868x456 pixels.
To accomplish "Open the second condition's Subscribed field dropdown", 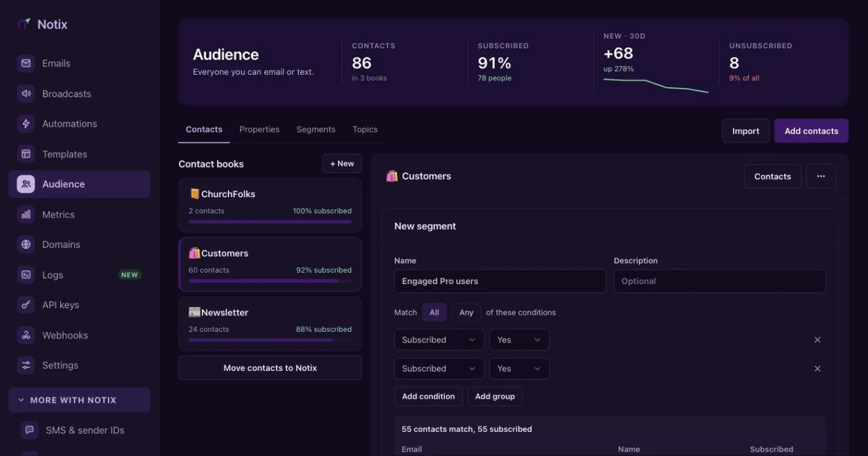I will coord(439,369).
